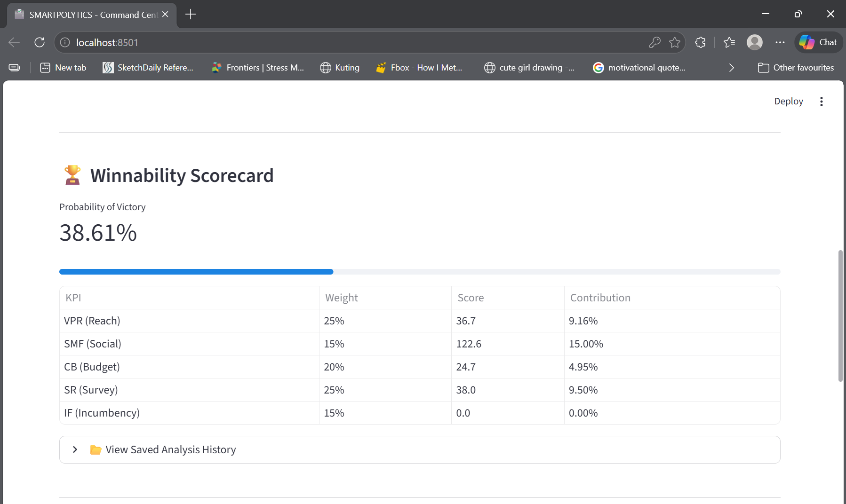Open the Streamlit app menu via three dots

point(821,101)
